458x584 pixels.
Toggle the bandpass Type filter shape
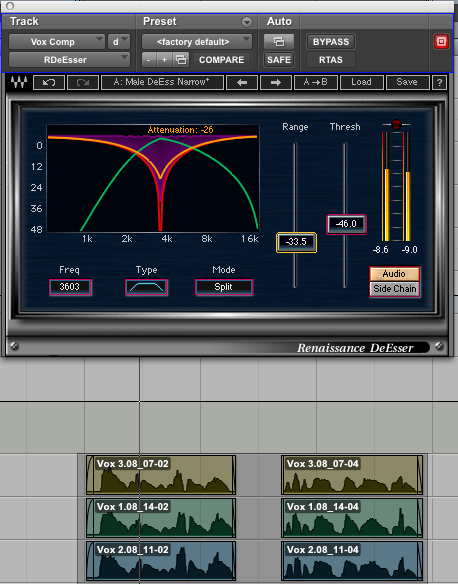pos(146,287)
